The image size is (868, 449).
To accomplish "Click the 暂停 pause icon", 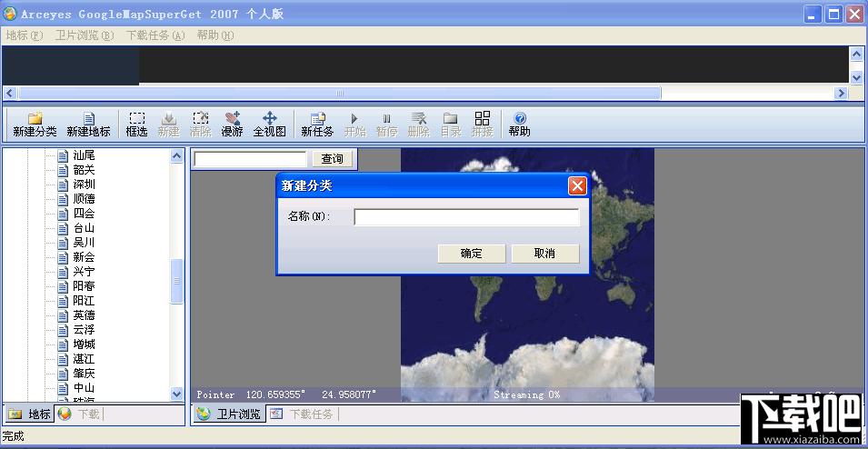I will click(x=386, y=125).
